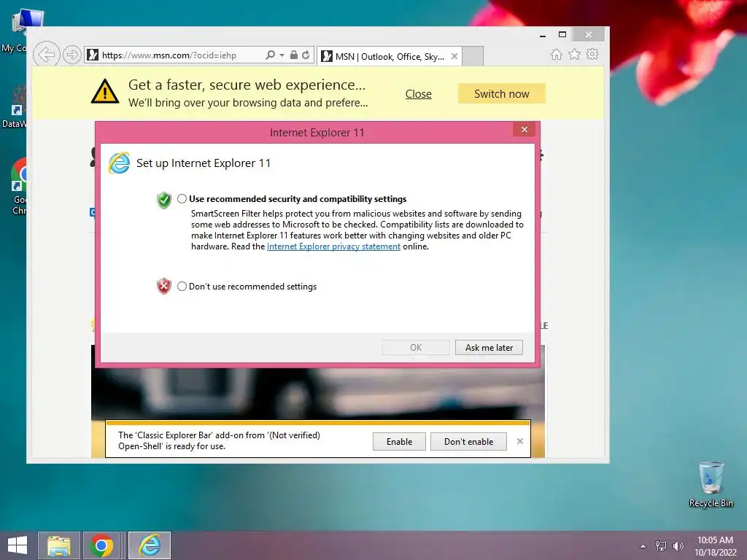Select Don't use recommended settings radio

(x=182, y=286)
